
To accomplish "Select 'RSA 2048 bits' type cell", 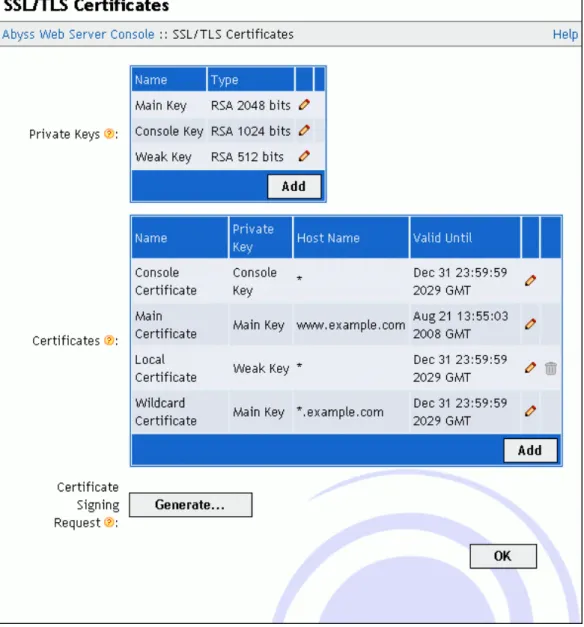I will point(250,106).
